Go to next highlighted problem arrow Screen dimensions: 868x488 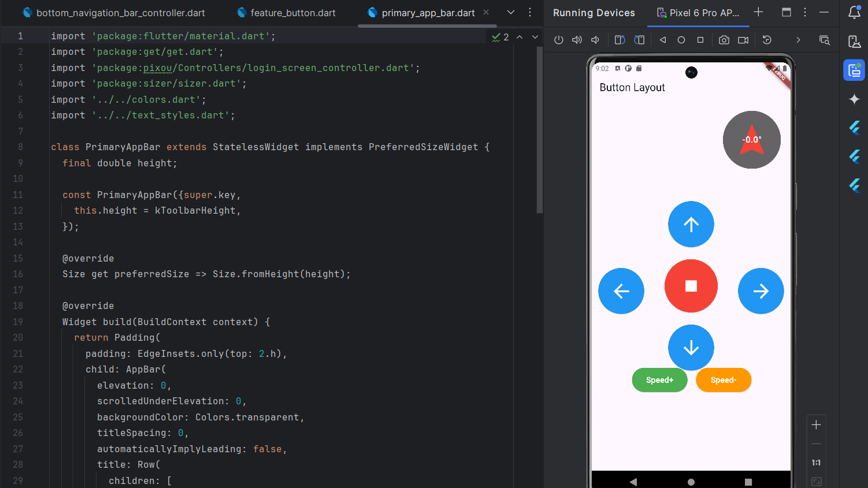click(535, 37)
